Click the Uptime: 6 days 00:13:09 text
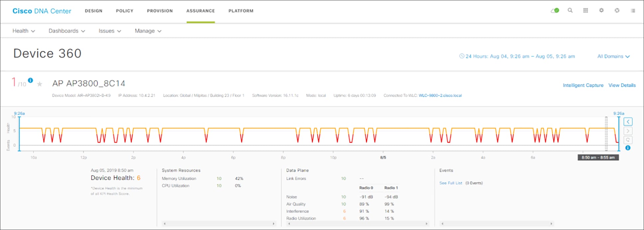644x230 pixels. pyautogui.click(x=354, y=95)
